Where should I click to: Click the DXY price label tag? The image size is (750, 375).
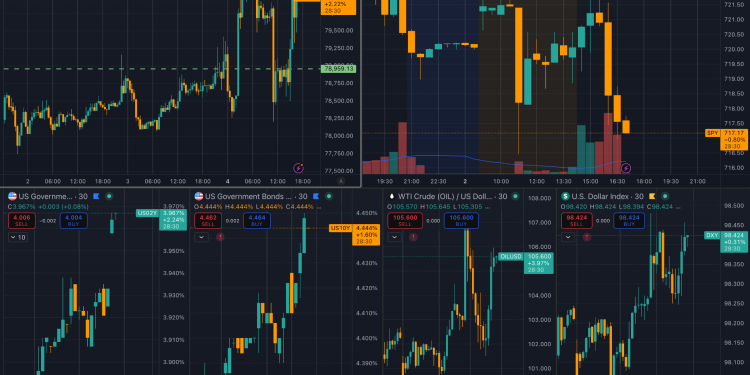coord(712,235)
